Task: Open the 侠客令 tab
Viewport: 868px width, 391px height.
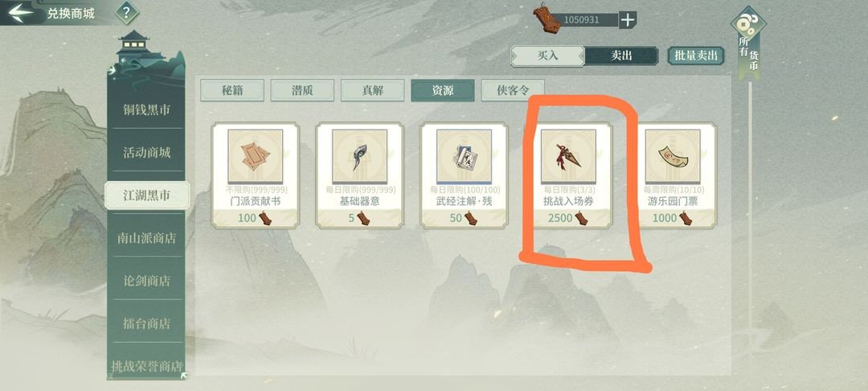Action: (513, 90)
